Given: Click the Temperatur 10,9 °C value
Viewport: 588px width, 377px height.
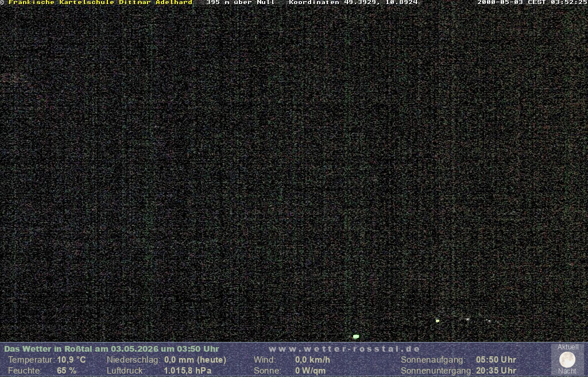Looking at the screenshot, I should click(x=71, y=360).
